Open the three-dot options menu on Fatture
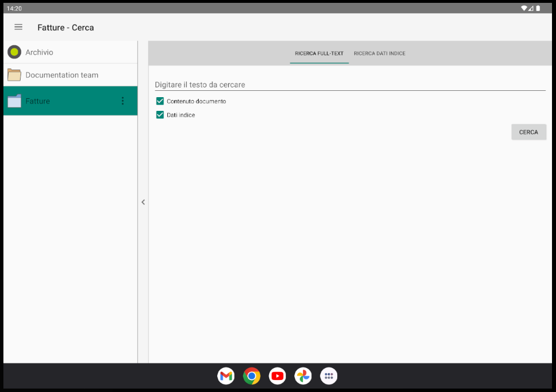 [122, 101]
